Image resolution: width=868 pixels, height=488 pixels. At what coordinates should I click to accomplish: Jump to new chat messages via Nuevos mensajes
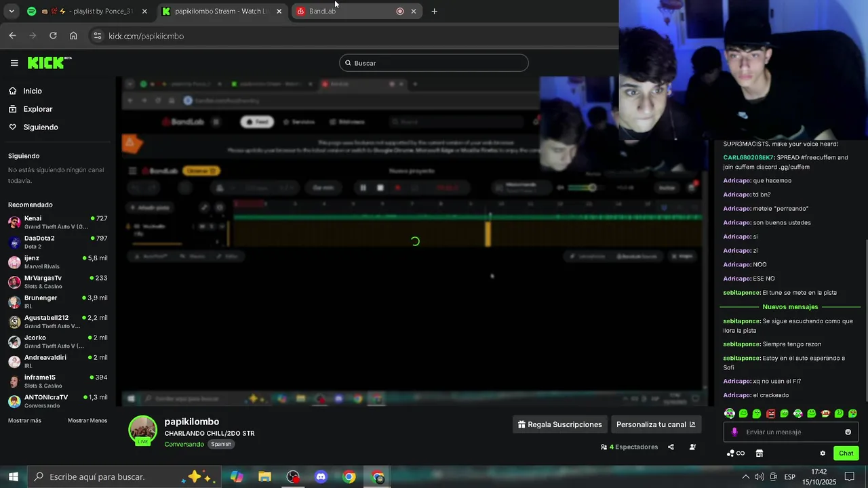[x=789, y=307]
